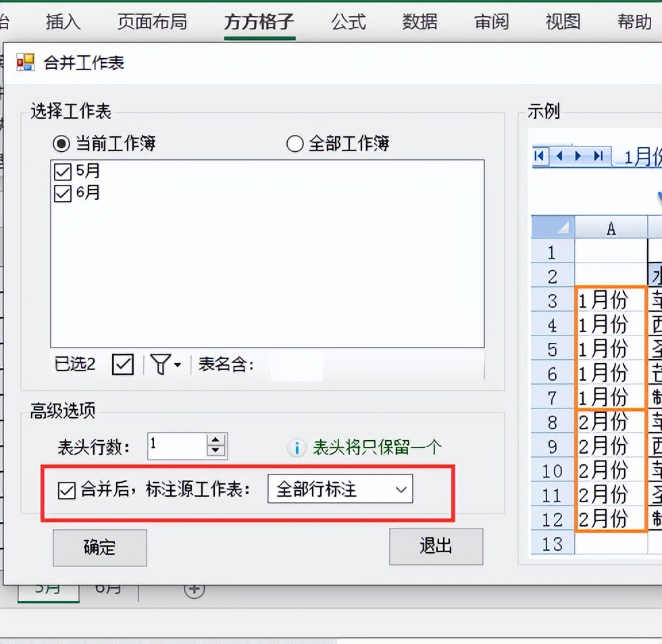Add a new worksheet with the + icon
This screenshot has width=662, height=644.
click(x=194, y=588)
